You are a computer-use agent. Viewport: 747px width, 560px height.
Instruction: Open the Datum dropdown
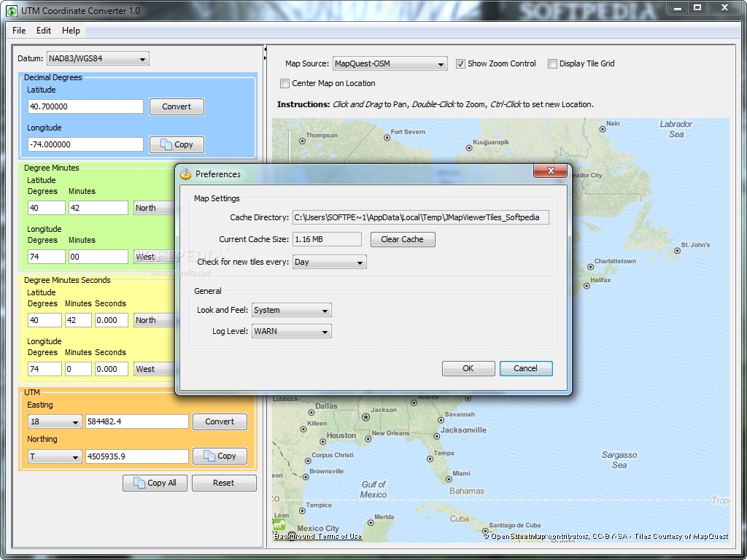coord(98,58)
